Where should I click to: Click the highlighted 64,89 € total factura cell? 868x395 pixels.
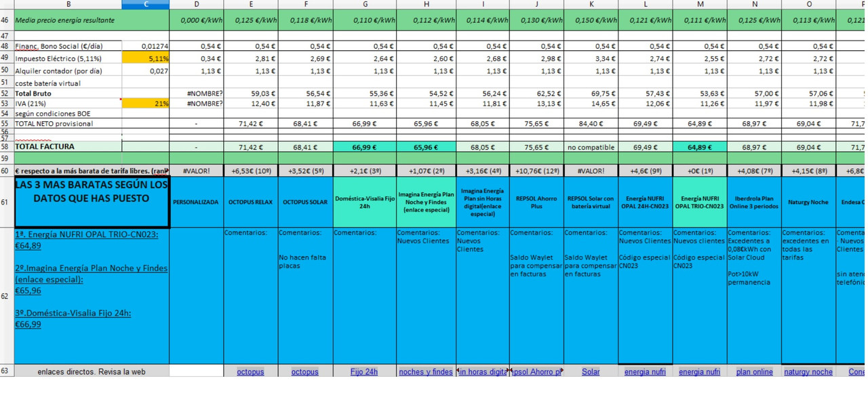tap(700, 147)
